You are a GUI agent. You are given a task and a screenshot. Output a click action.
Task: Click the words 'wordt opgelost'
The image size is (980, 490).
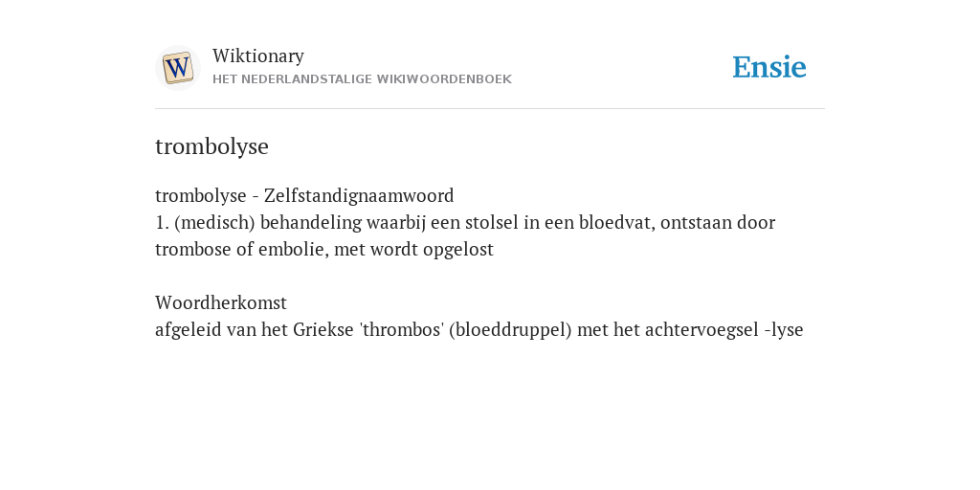pos(432,250)
